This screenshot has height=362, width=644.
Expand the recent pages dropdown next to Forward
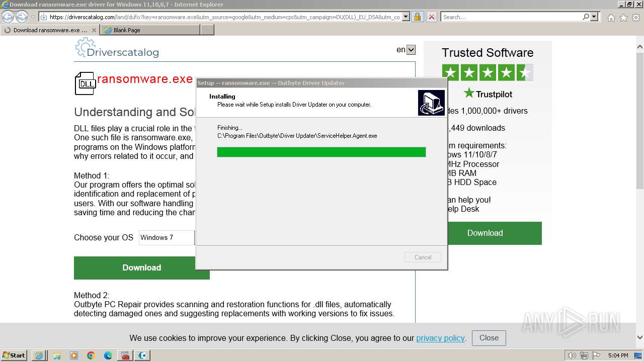coord(33,17)
